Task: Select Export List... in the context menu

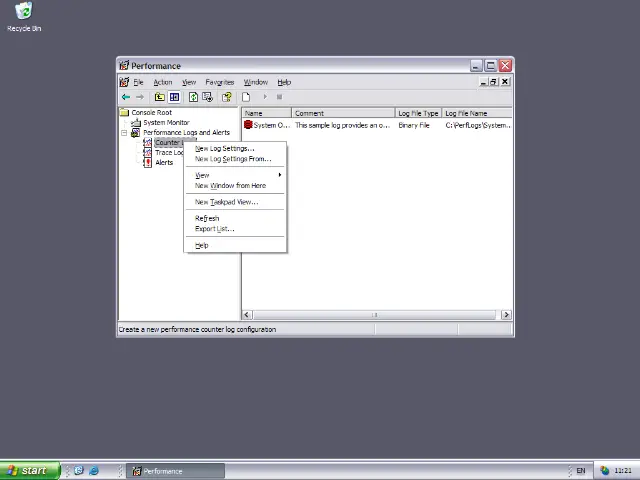Action: click(x=214, y=229)
